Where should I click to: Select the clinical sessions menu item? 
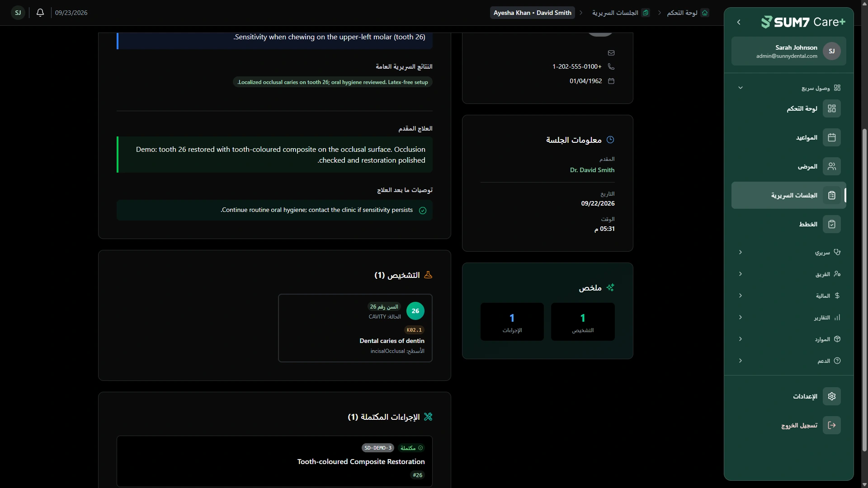tap(789, 195)
